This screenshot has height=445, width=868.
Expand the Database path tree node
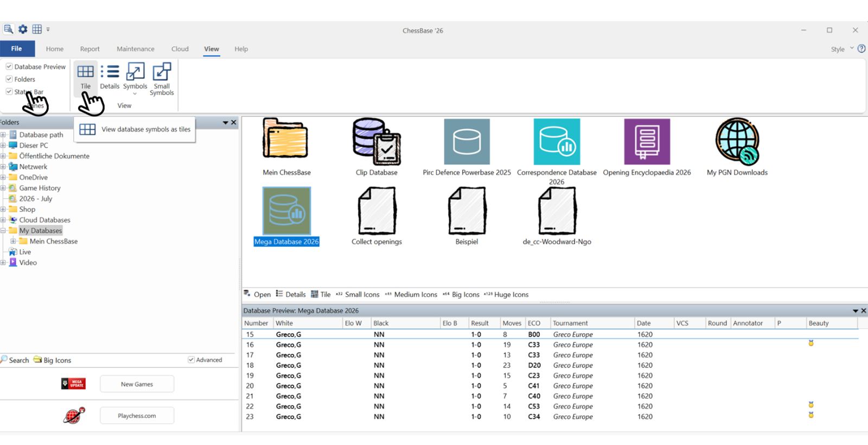pyautogui.click(x=3, y=135)
